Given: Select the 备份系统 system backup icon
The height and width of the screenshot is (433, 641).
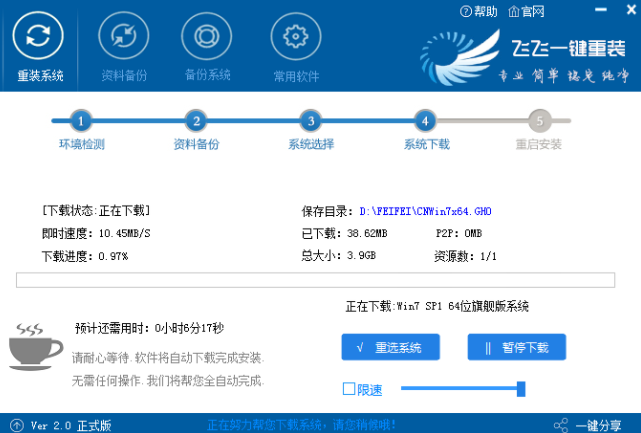Looking at the screenshot, I should 207,37.
